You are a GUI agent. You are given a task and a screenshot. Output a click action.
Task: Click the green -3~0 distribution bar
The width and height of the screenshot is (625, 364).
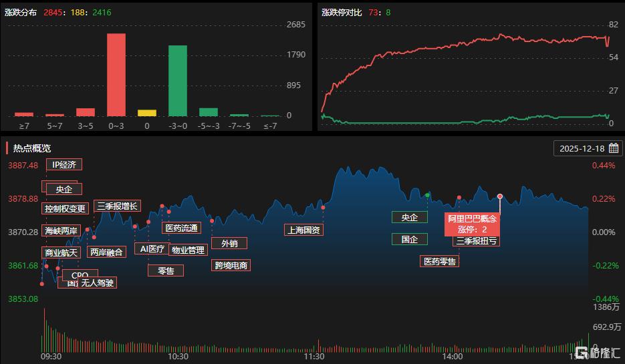click(x=177, y=81)
